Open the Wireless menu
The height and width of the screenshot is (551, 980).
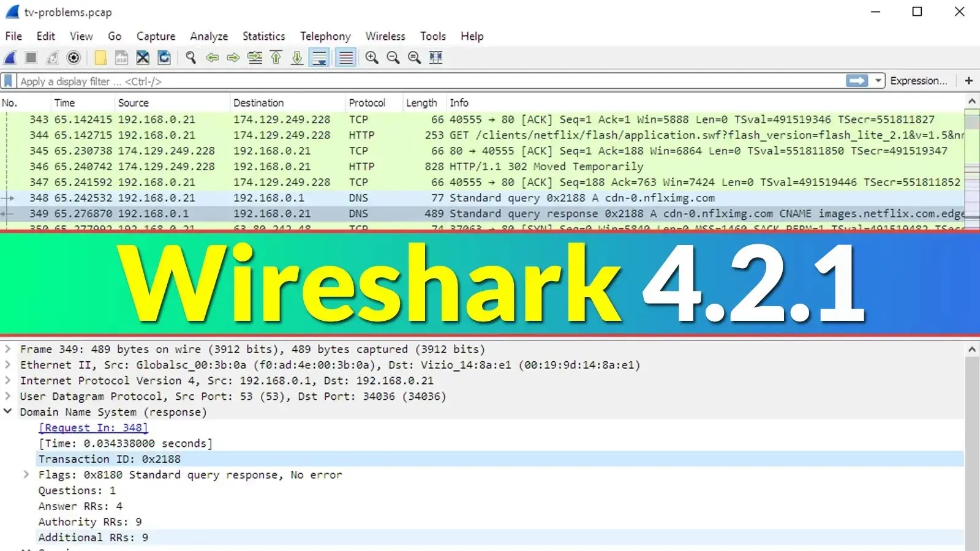coord(385,36)
